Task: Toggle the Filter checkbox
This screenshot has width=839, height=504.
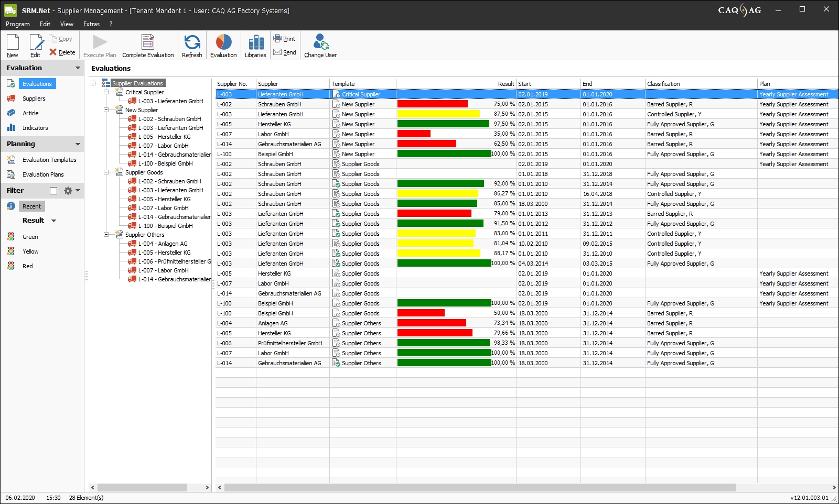Action: click(53, 191)
